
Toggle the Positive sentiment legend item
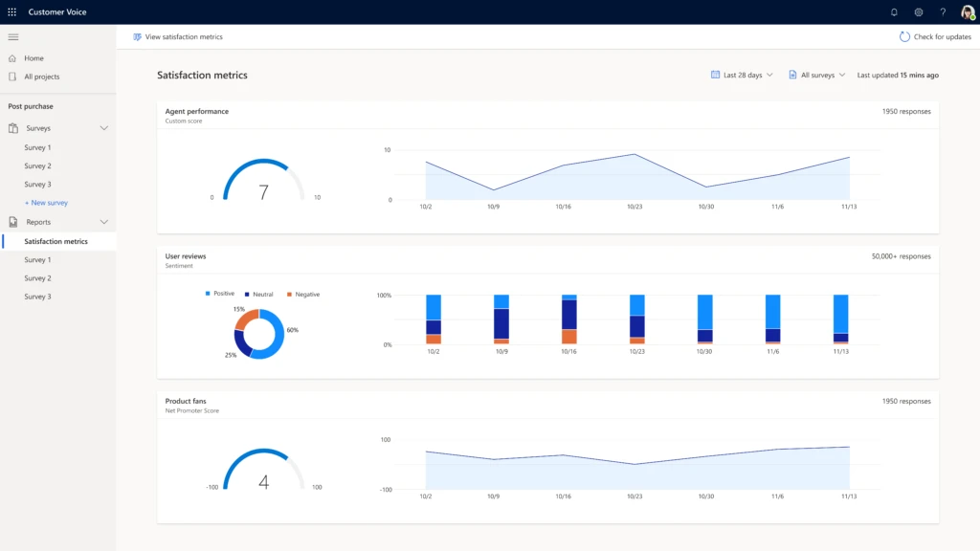point(221,294)
